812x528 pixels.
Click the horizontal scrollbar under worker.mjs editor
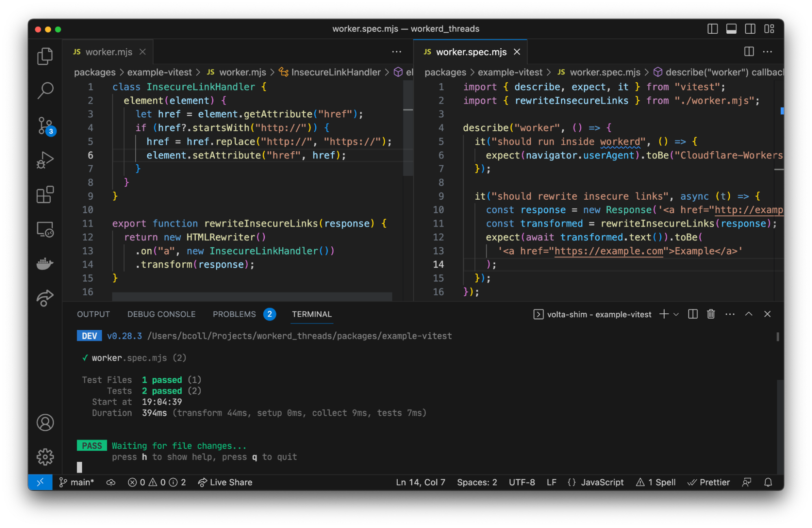click(252, 297)
